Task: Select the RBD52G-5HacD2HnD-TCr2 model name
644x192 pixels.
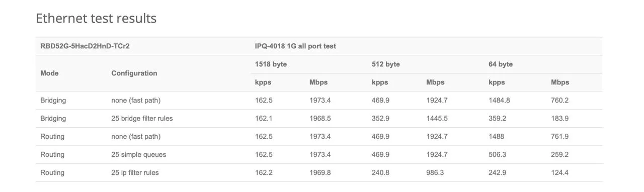Action: [x=85, y=46]
